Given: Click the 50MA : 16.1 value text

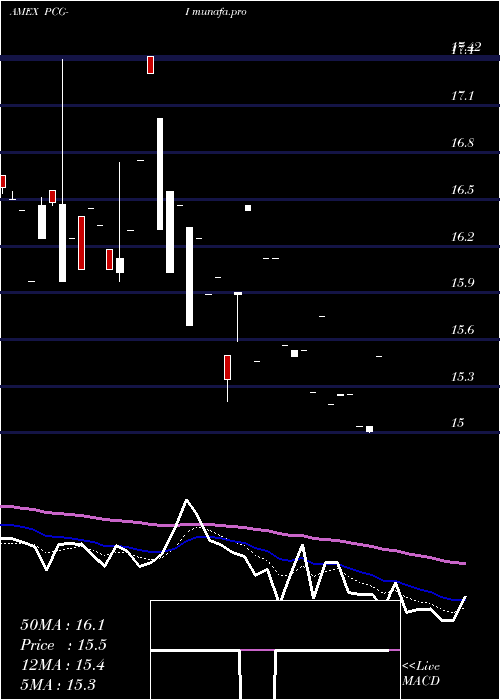Looking at the screenshot, I should pos(64,625).
